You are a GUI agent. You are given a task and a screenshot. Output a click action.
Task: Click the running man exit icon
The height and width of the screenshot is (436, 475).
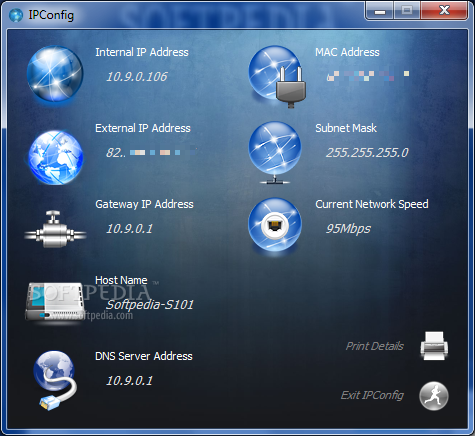coord(434,396)
